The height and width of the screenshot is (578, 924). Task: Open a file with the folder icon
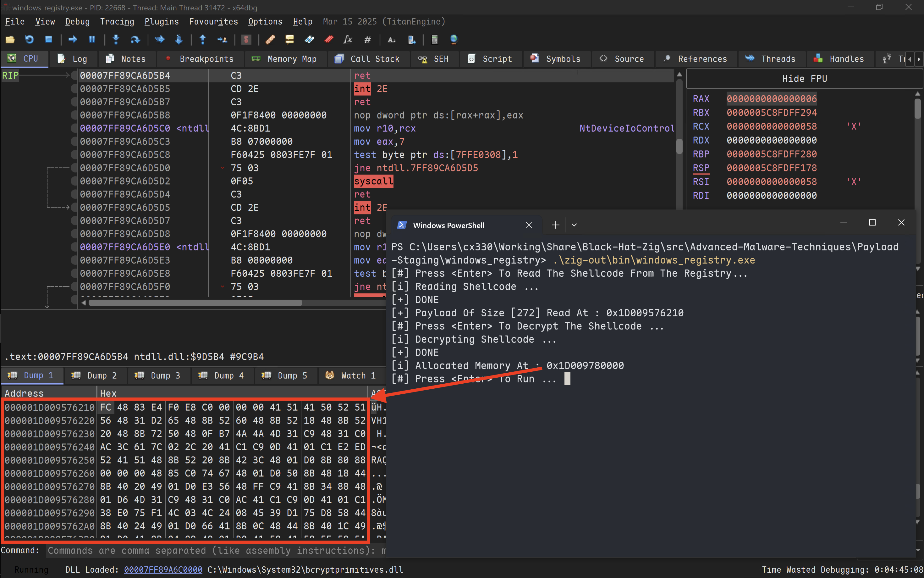click(10, 39)
